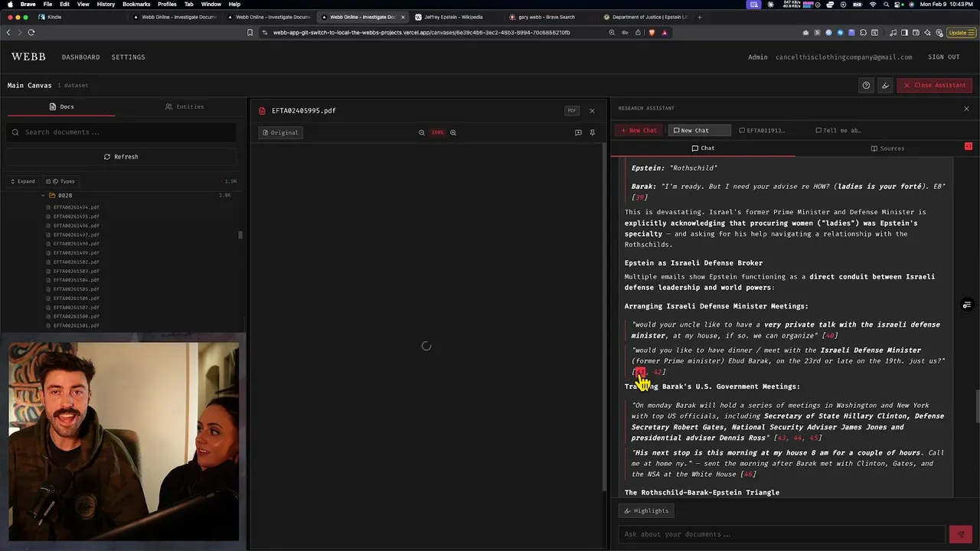Image resolution: width=980 pixels, height=551 pixels.
Task: Open the Highlights button
Action: click(647, 510)
